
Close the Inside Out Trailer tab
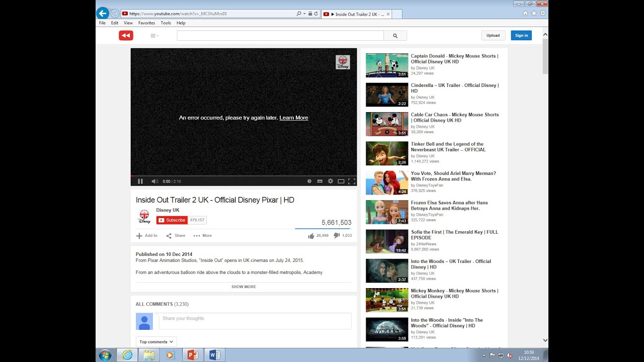[388, 14]
